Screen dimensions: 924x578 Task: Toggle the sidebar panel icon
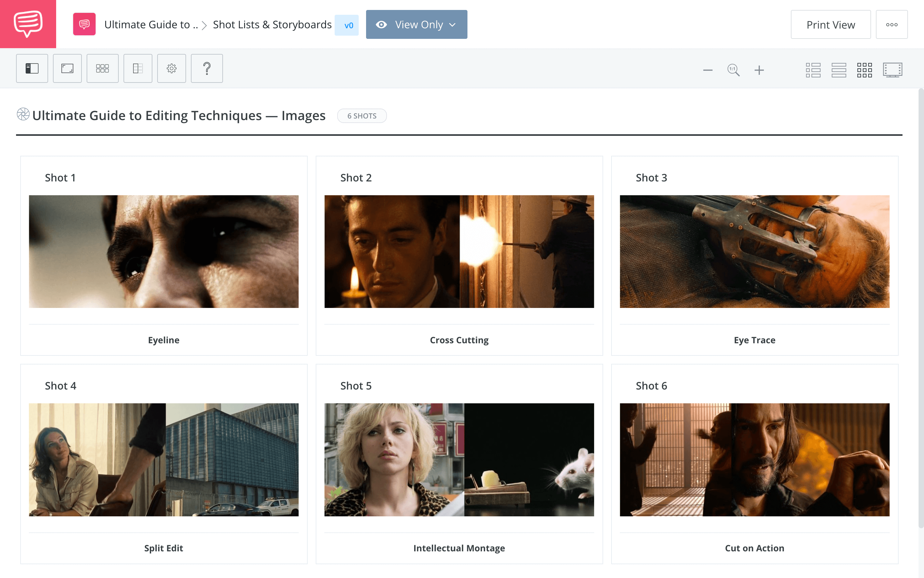32,68
